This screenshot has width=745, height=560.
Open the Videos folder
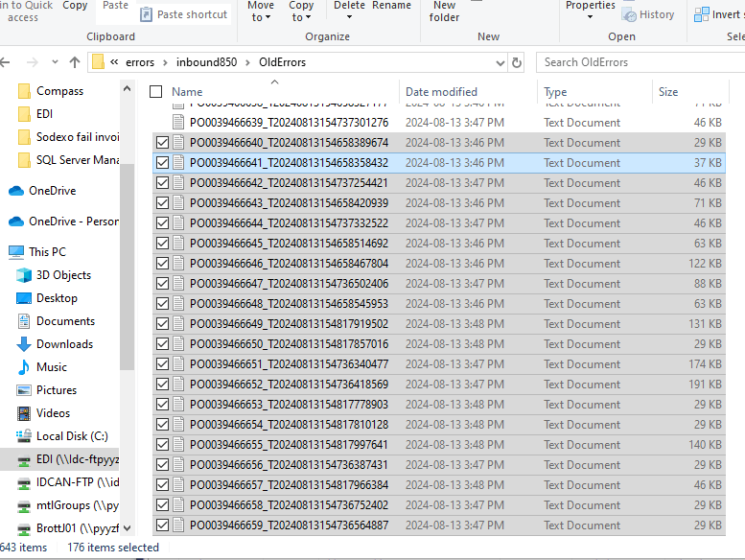(43, 413)
